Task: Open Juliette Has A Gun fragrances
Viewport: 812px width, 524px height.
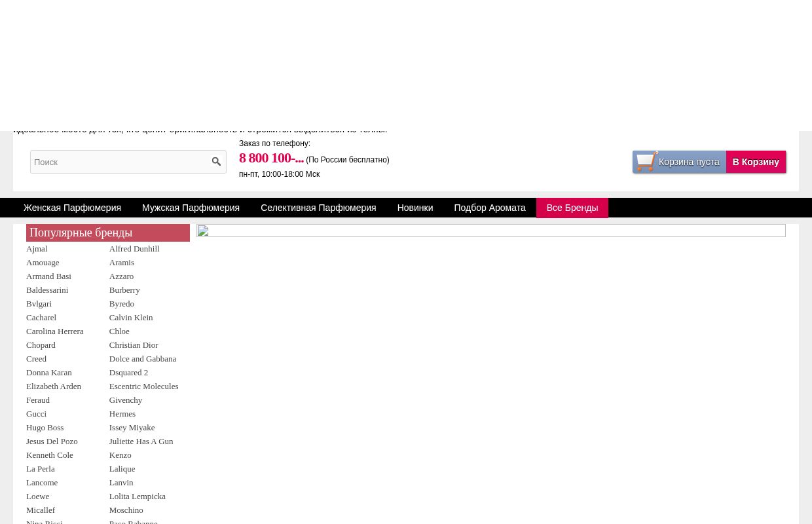Action: (x=141, y=441)
